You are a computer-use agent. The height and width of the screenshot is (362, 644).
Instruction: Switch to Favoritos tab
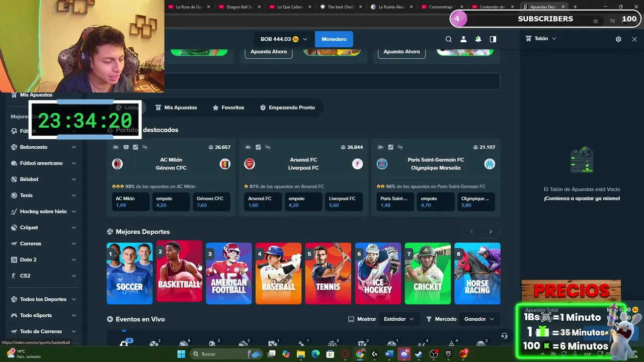228,108
